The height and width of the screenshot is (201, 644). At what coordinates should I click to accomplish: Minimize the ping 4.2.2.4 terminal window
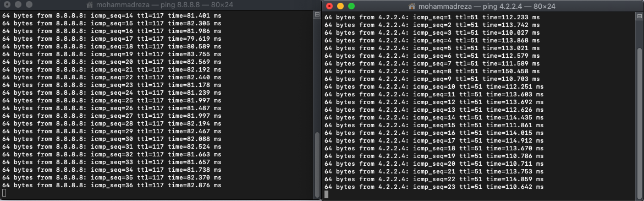click(340, 6)
